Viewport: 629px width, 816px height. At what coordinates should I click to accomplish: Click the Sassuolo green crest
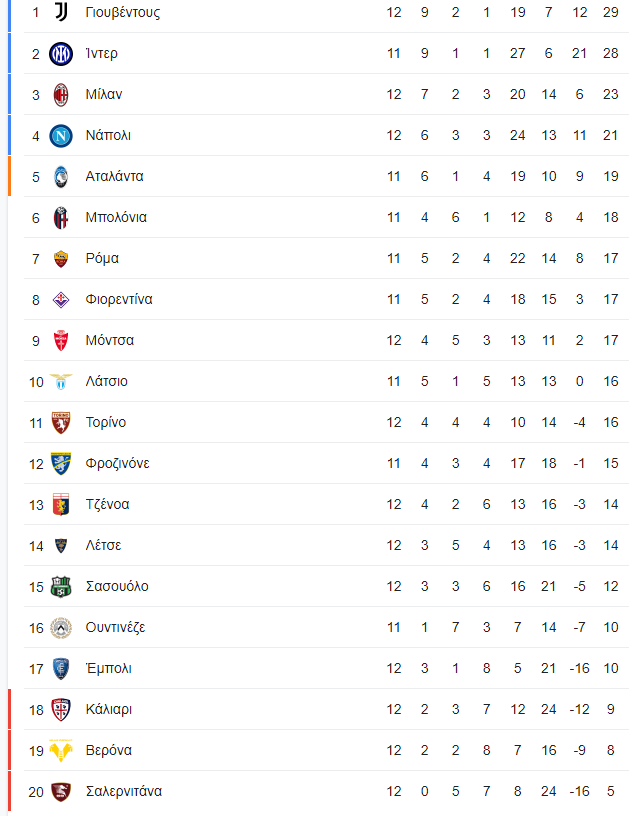[61, 586]
